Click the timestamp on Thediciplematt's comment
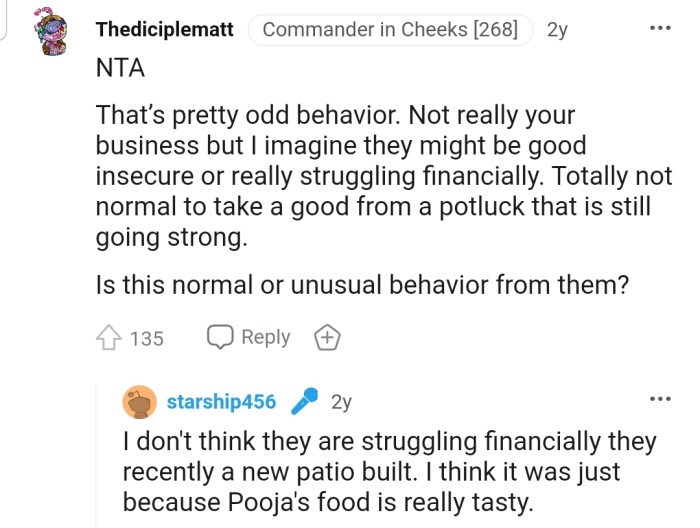 pyautogui.click(x=557, y=30)
